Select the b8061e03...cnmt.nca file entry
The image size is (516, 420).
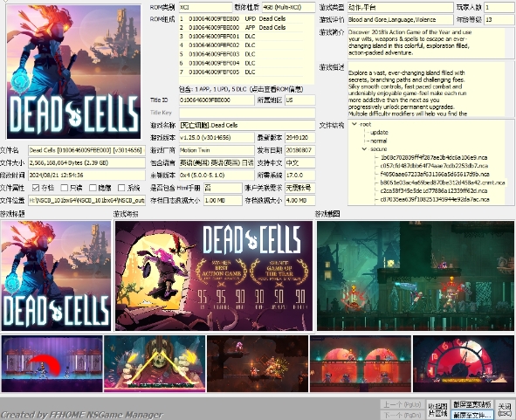tap(443, 182)
